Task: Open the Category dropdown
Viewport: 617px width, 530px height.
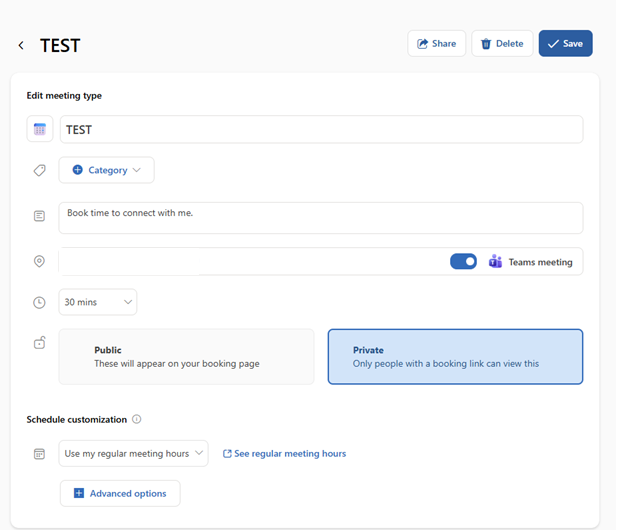Action: [x=107, y=170]
